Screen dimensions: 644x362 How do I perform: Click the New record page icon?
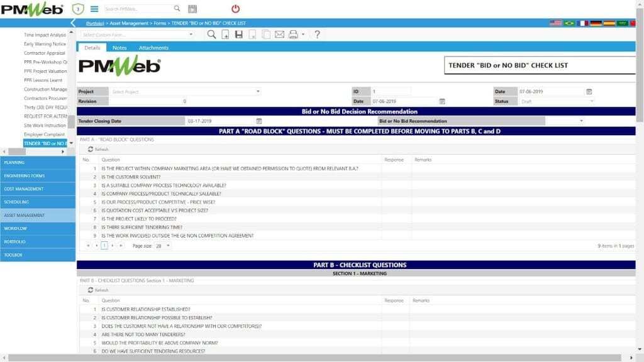[x=225, y=35]
